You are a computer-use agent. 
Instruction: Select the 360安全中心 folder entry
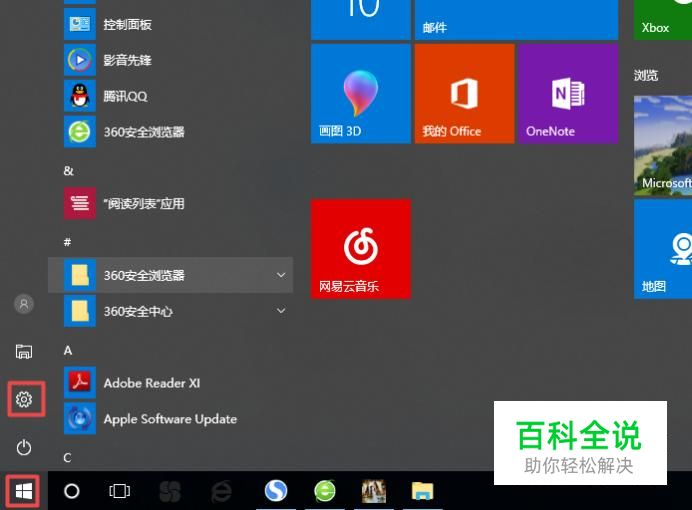pos(170,311)
